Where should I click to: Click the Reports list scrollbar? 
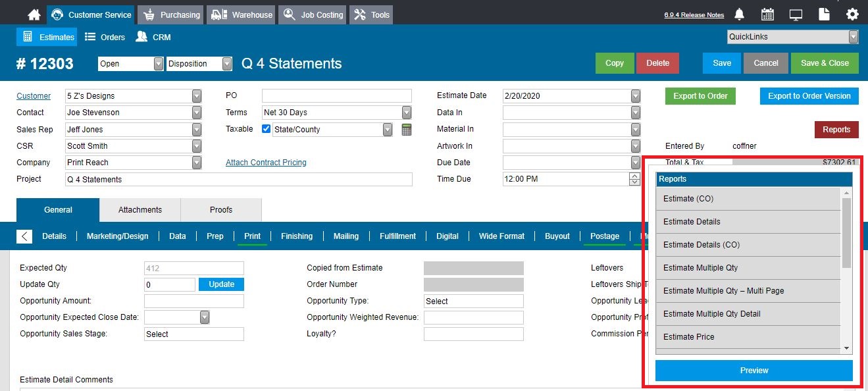847,232
